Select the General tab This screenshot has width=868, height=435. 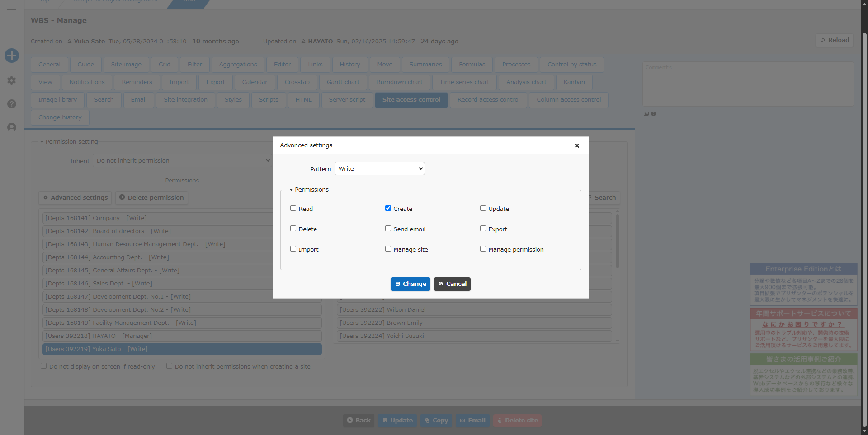click(x=49, y=65)
